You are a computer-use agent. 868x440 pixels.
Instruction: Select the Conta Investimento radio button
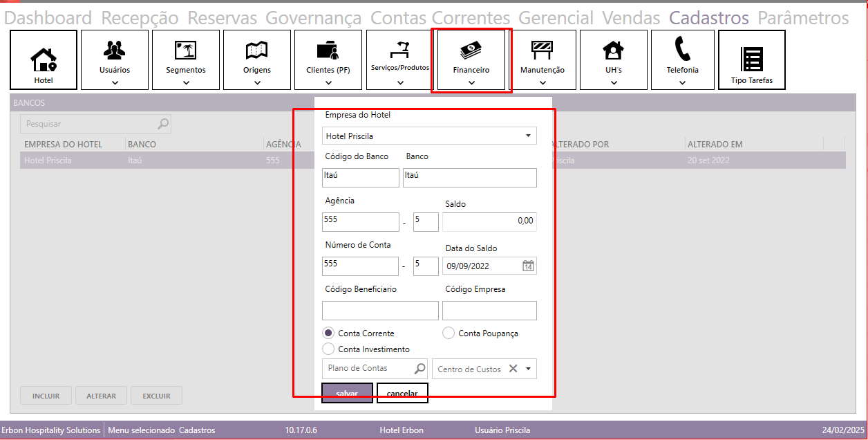click(x=329, y=349)
